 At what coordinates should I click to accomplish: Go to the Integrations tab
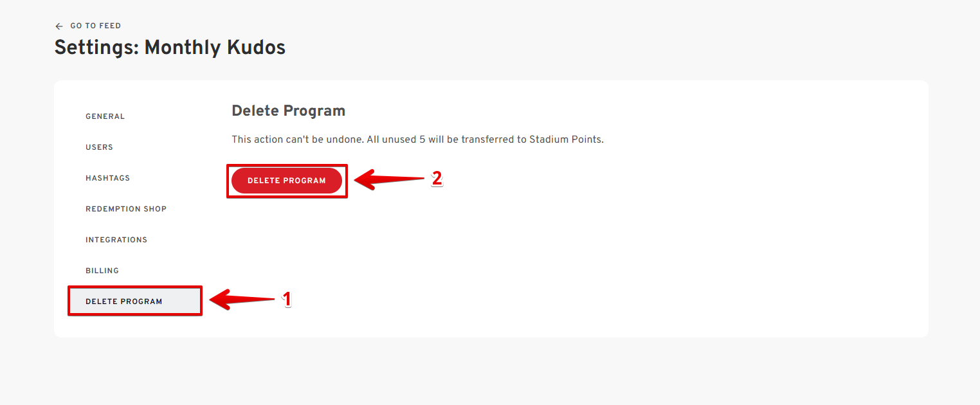(116, 240)
